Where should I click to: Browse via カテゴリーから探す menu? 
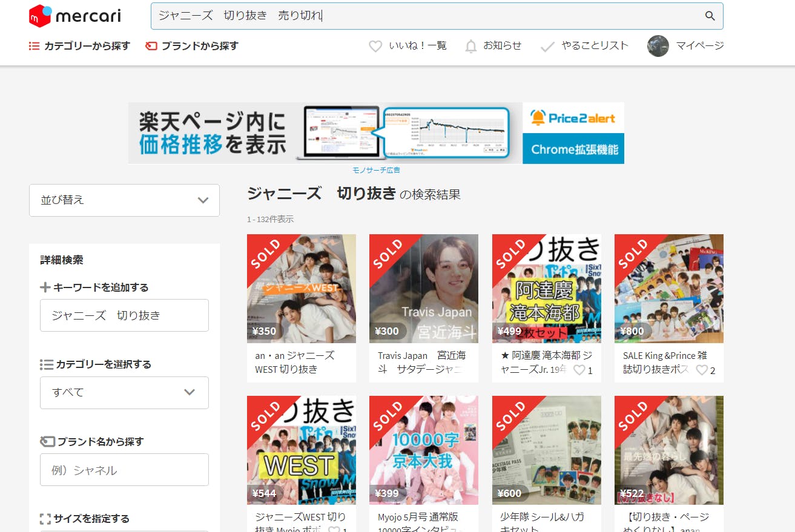point(79,46)
